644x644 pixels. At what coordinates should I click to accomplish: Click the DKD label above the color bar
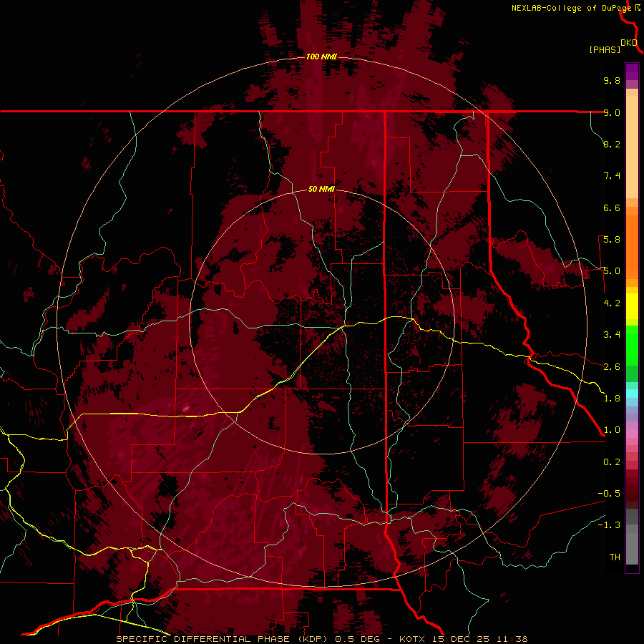(629, 43)
